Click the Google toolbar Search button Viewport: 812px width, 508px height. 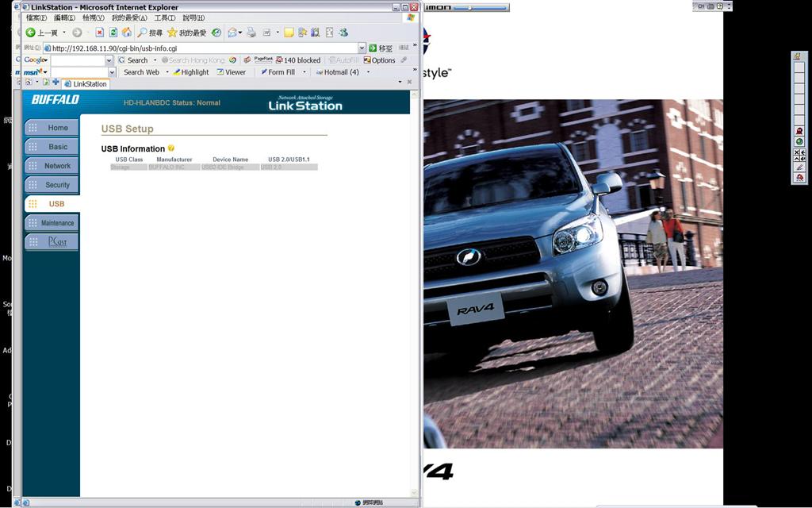click(x=133, y=60)
